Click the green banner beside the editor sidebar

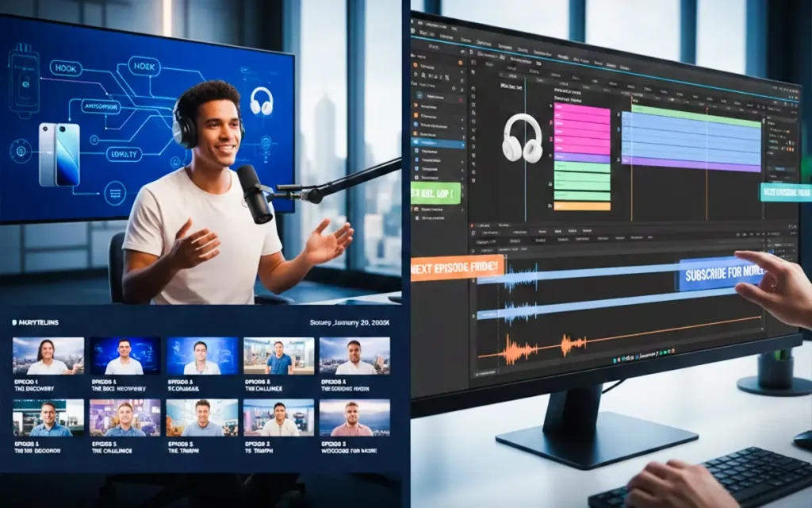point(435,193)
